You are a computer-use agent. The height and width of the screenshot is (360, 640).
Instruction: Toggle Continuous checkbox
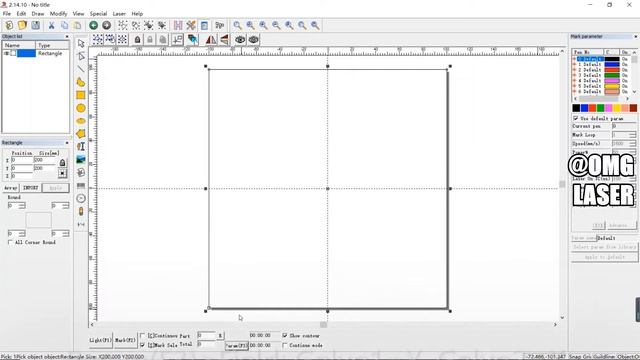(142, 336)
